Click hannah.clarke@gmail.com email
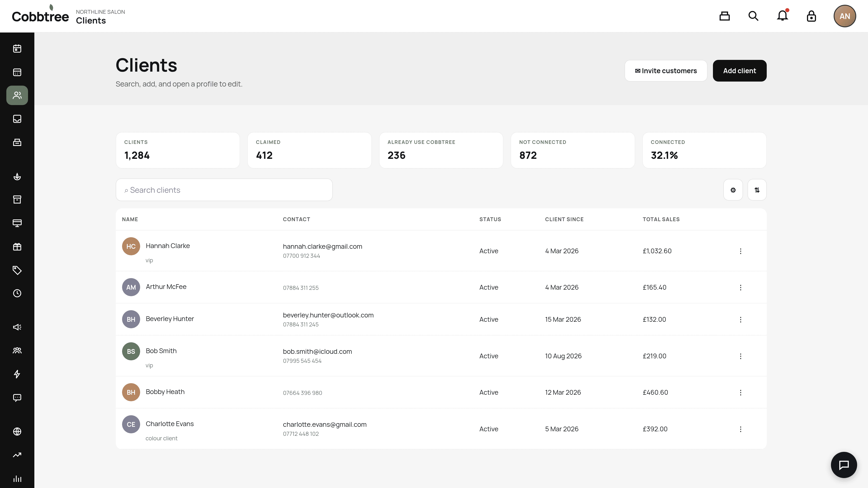The width and height of the screenshot is (868, 488). click(323, 246)
